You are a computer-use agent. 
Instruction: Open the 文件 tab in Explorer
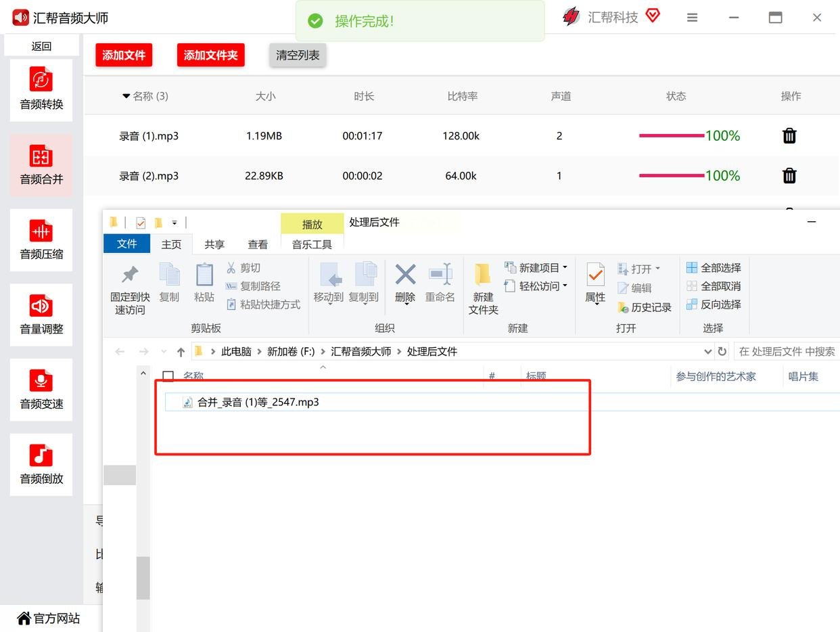pyautogui.click(x=126, y=244)
